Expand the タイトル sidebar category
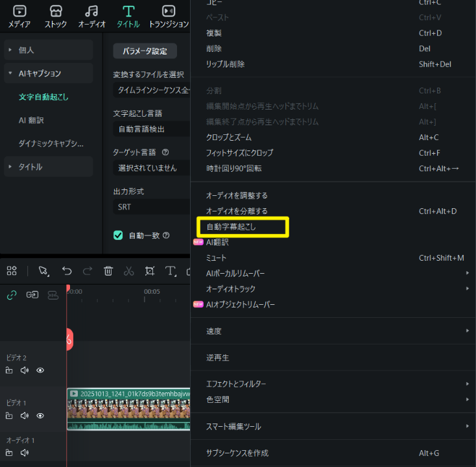This screenshot has height=467, width=476. (49, 167)
